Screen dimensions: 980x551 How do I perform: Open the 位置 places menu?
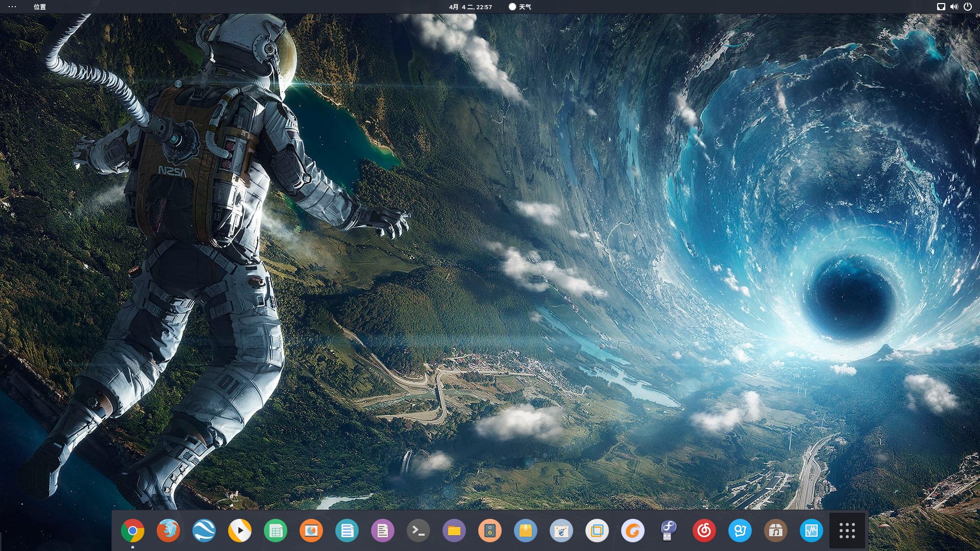pyautogui.click(x=40, y=7)
